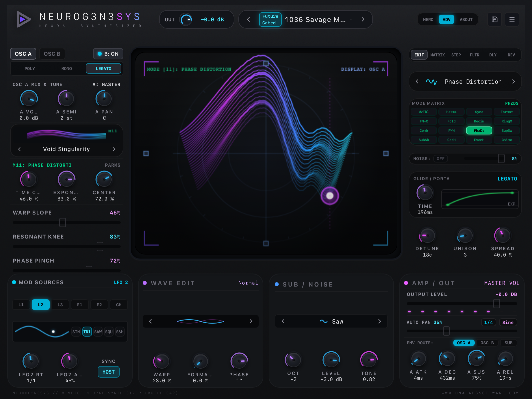The image size is (532, 399).
Task: Enable HOST sync button
Action: click(x=108, y=372)
